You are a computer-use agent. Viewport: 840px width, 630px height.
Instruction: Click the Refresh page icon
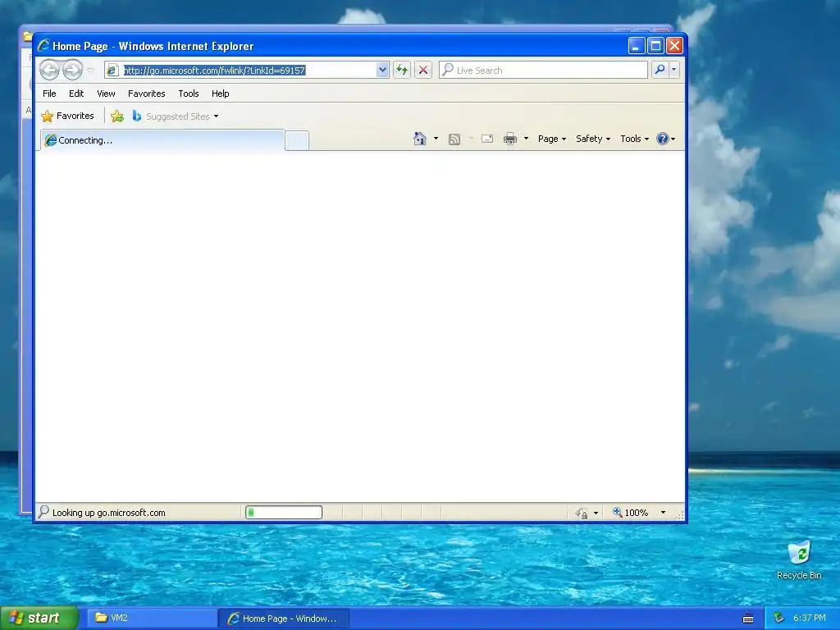[402, 70]
